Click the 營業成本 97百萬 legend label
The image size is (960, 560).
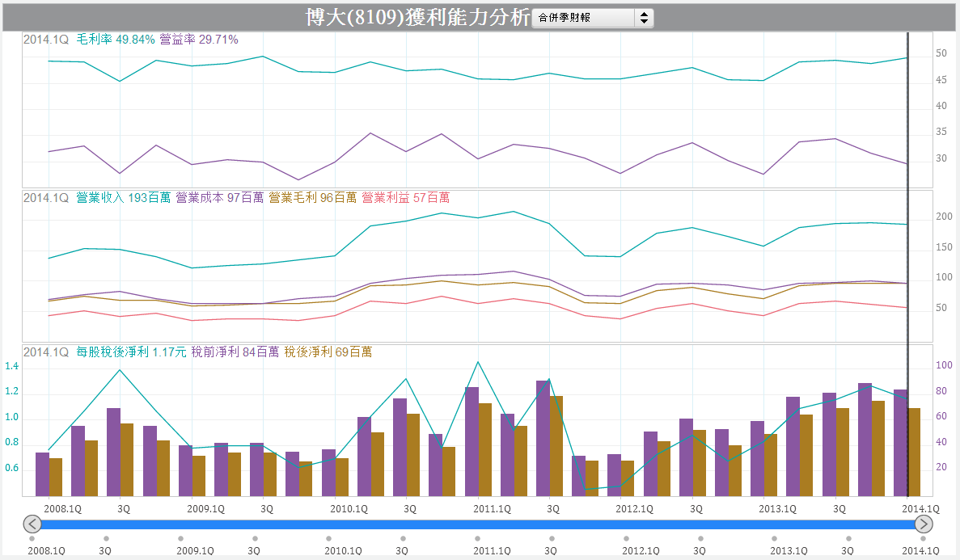[x=220, y=198]
